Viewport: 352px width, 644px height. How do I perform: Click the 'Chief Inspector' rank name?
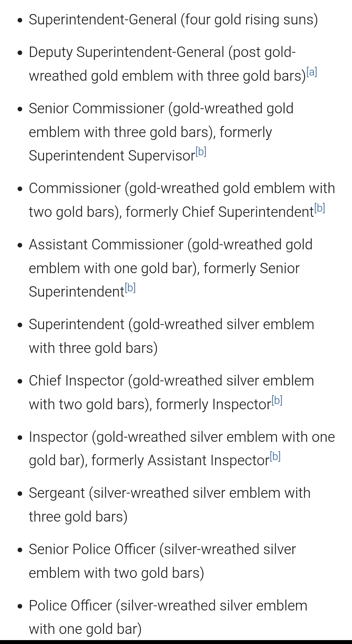(76, 381)
